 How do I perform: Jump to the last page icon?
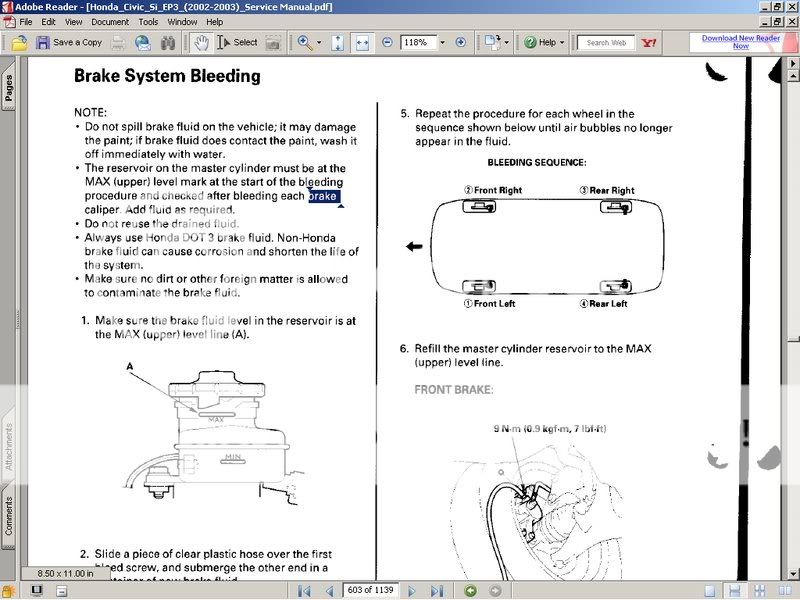point(436,589)
